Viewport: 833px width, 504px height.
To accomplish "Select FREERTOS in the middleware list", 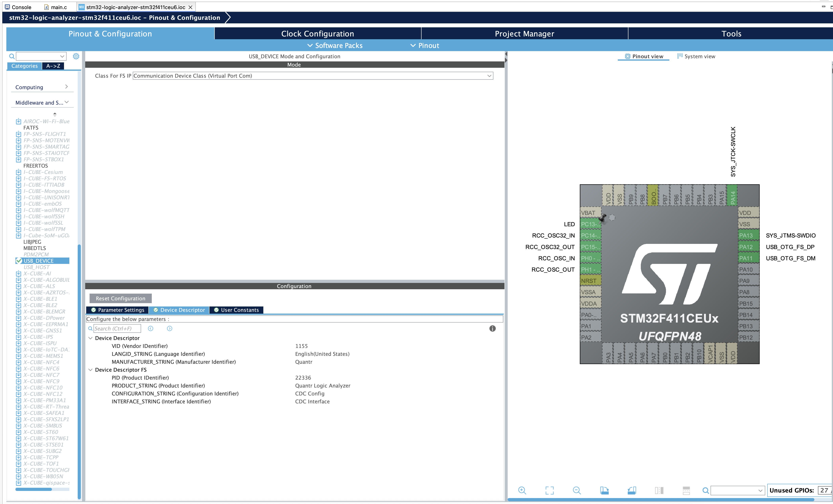I will point(35,166).
